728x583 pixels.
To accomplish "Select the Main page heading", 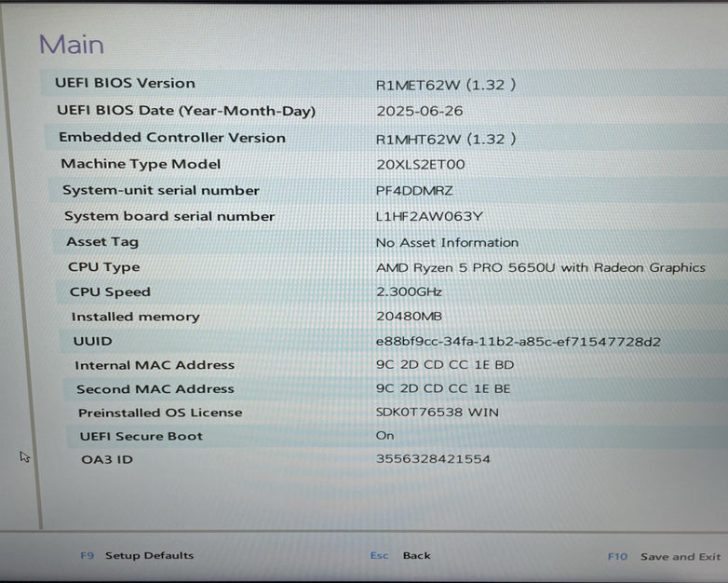I will (x=72, y=45).
